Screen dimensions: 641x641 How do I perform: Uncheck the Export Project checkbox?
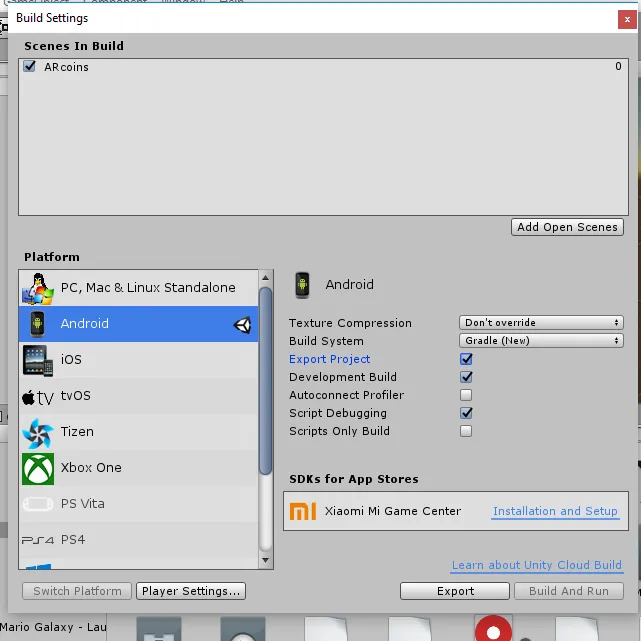[x=466, y=359]
